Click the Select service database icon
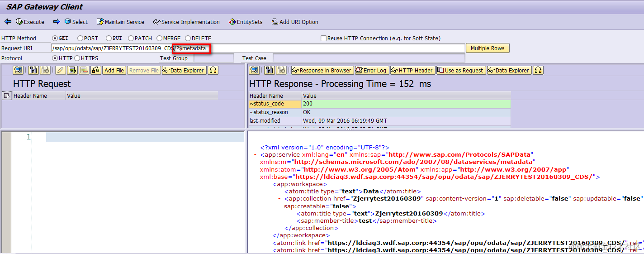The width and height of the screenshot is (644, 254). [x=67, y=21]
